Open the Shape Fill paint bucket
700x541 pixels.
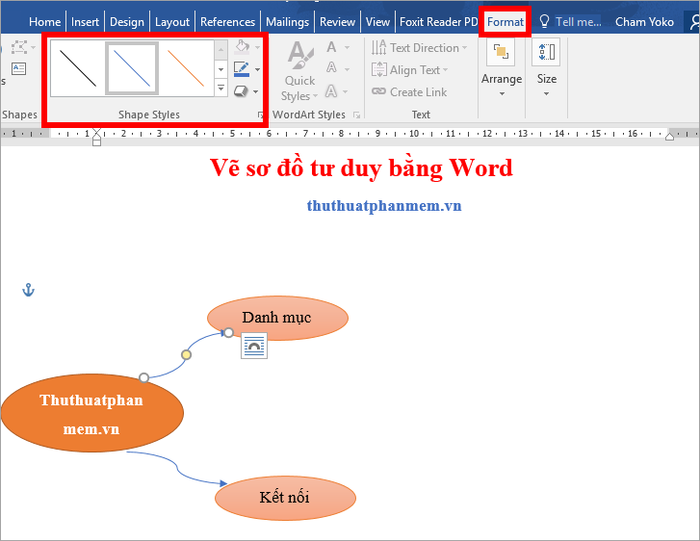click(x=242, y=46)
